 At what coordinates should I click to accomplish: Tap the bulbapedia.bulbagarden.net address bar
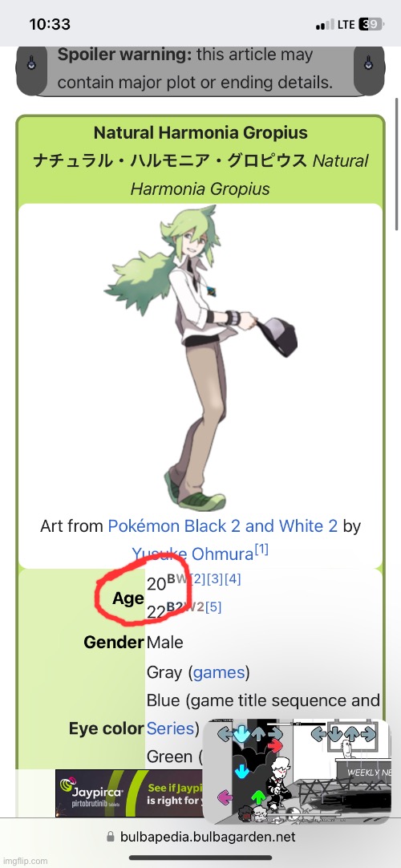(x=200, y=837)
